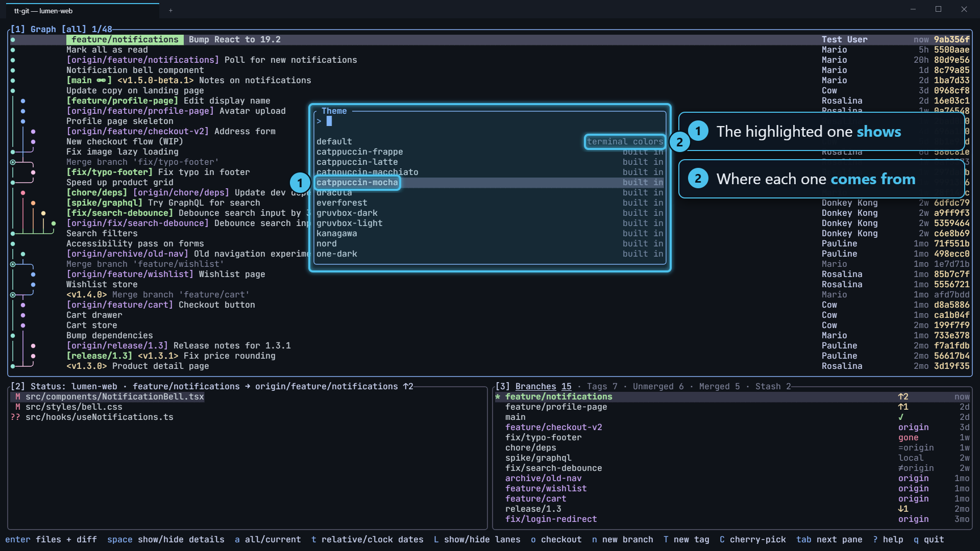Select the v1.3.0 'Product detail page' commit
The image size is (980, 551).
coord(490,366)
